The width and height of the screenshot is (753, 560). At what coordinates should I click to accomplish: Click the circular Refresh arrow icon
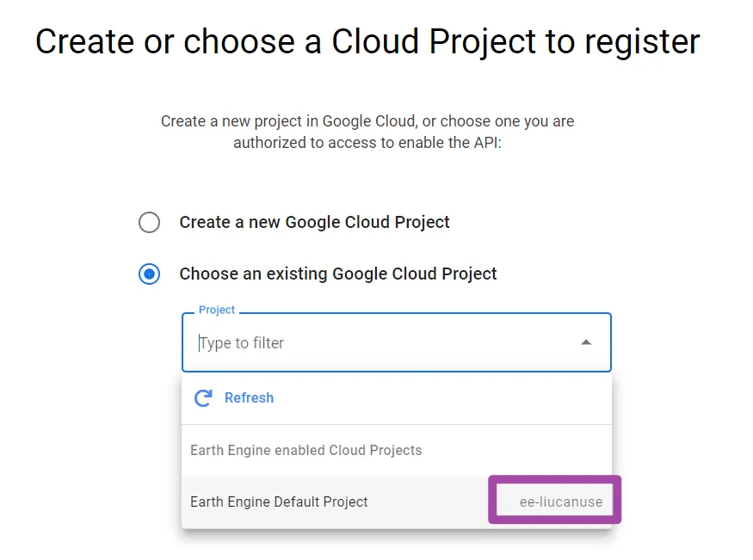(203, 398)
